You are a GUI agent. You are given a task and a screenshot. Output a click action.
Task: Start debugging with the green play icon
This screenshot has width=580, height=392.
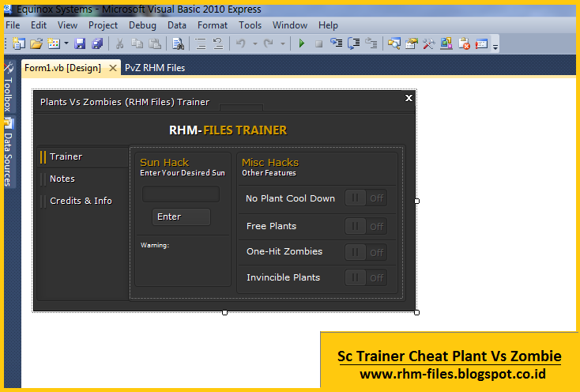pyautogui.click(x=302, y=43)
